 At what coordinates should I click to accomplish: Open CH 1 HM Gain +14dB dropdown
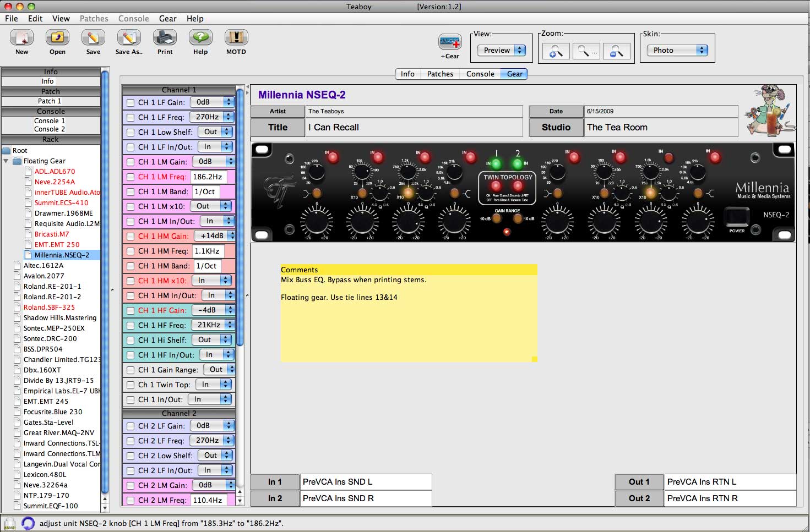[x=215, y=235]
